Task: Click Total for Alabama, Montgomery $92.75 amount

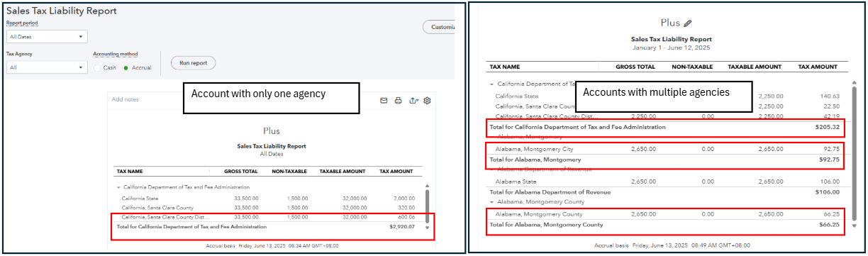Action: click(x=829, y=160)
